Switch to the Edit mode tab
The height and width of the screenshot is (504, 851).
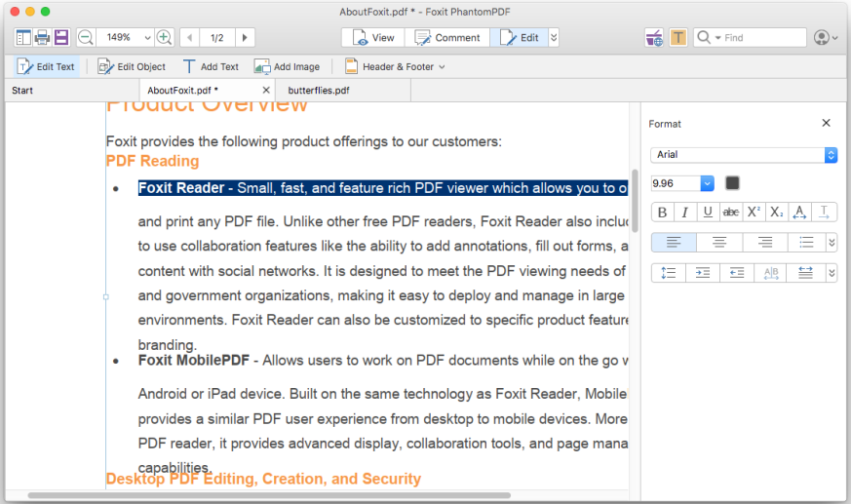click(x=519, y=37)
